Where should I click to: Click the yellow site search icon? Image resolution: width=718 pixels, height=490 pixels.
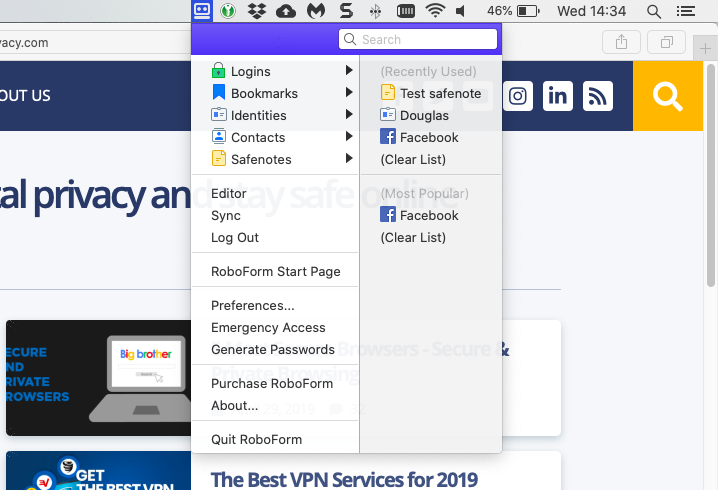(668, 96)
